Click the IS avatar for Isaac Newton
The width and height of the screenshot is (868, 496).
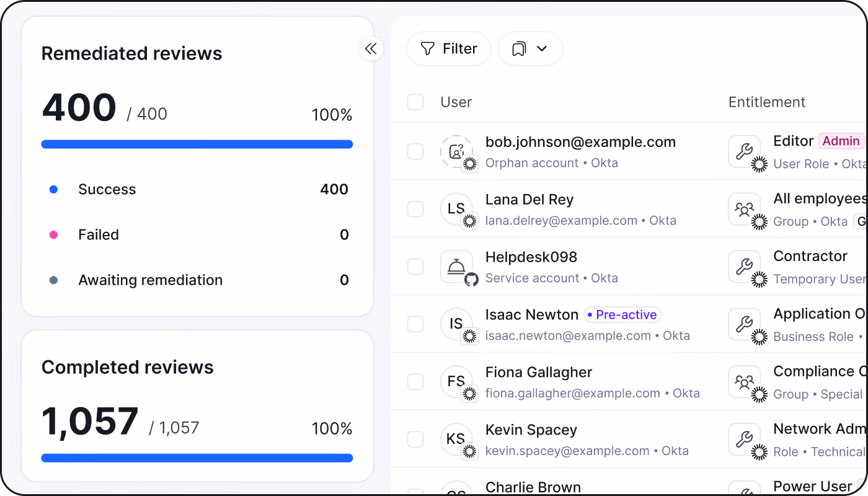[456, 324]
